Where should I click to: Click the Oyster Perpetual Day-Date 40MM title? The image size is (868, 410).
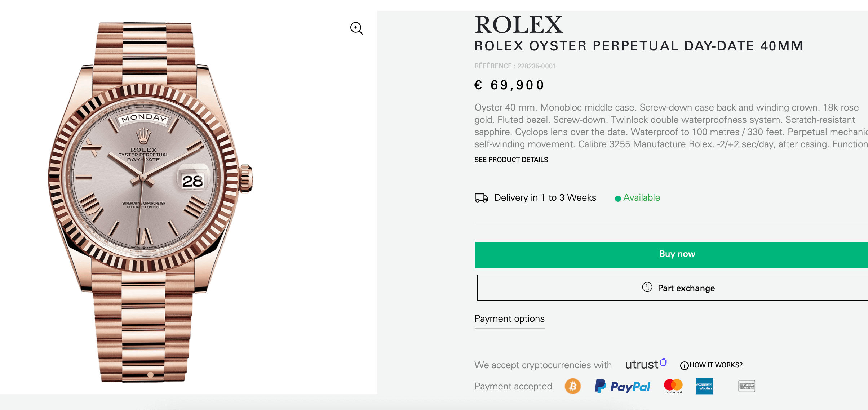(638, 46)
